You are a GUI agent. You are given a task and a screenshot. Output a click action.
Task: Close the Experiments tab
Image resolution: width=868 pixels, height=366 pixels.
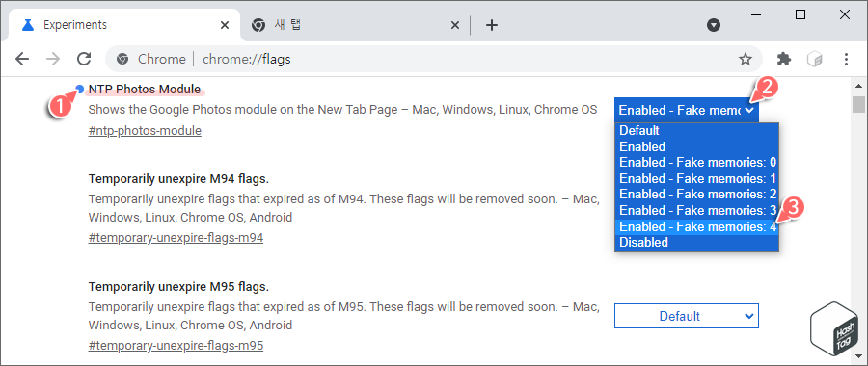pyautogui.click(x=224, y=25)
